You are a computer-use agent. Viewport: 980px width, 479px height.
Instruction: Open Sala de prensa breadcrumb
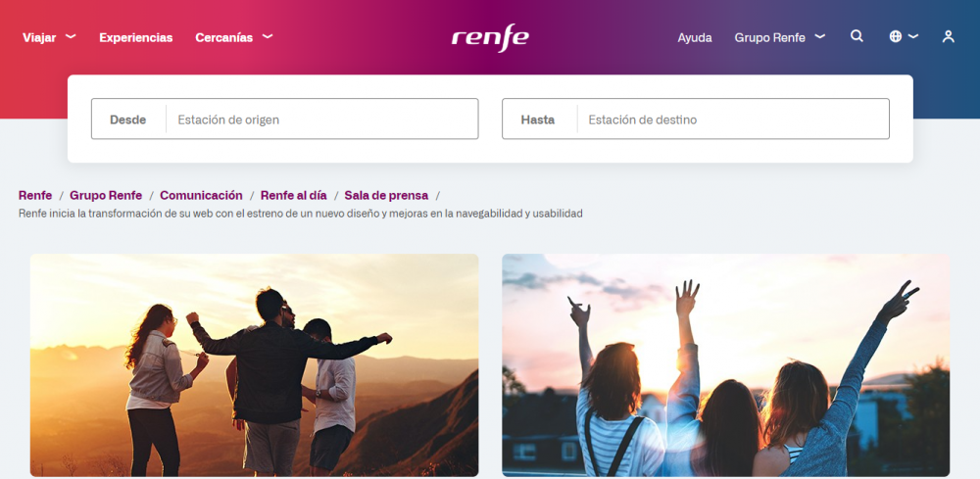(x=386, y=196)
